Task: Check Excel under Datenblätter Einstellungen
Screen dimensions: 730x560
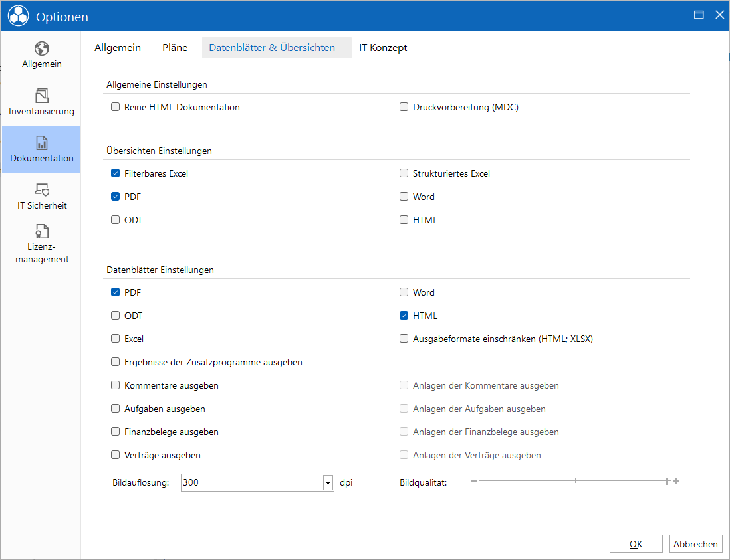Action: click(116, 339)
